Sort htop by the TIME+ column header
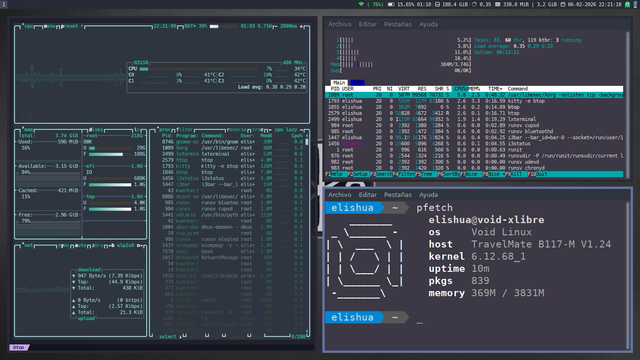 (495, 89)
